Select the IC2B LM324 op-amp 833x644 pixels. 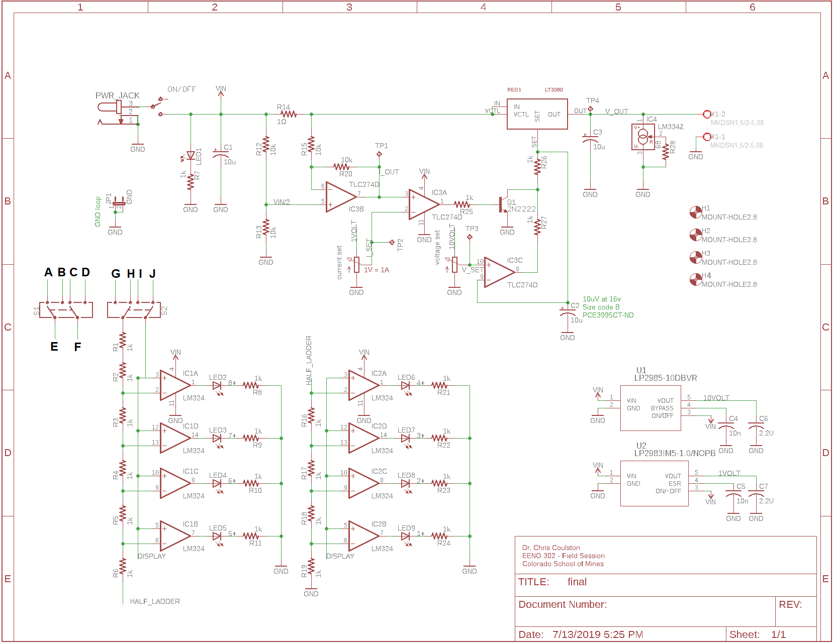coord(363,536)
